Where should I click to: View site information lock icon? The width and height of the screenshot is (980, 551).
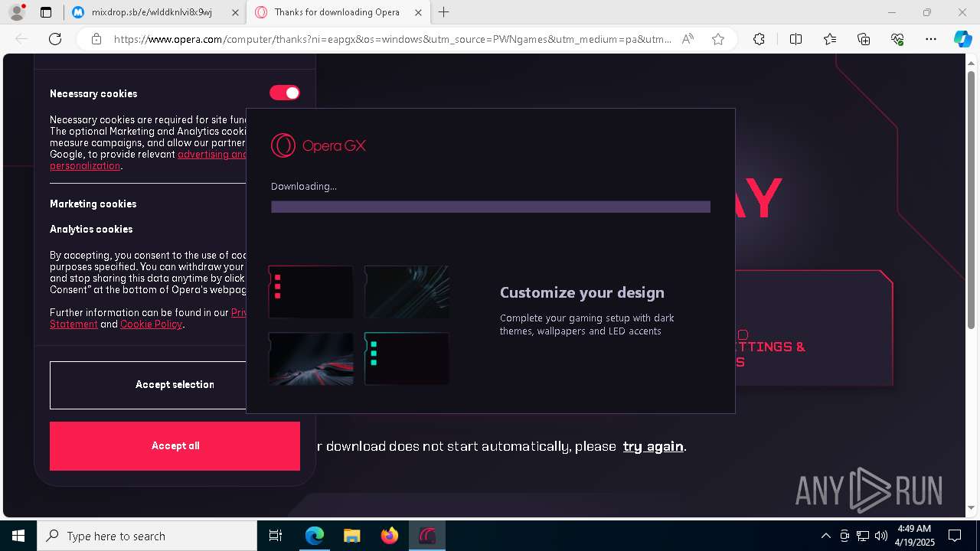[x=96, y=39]
